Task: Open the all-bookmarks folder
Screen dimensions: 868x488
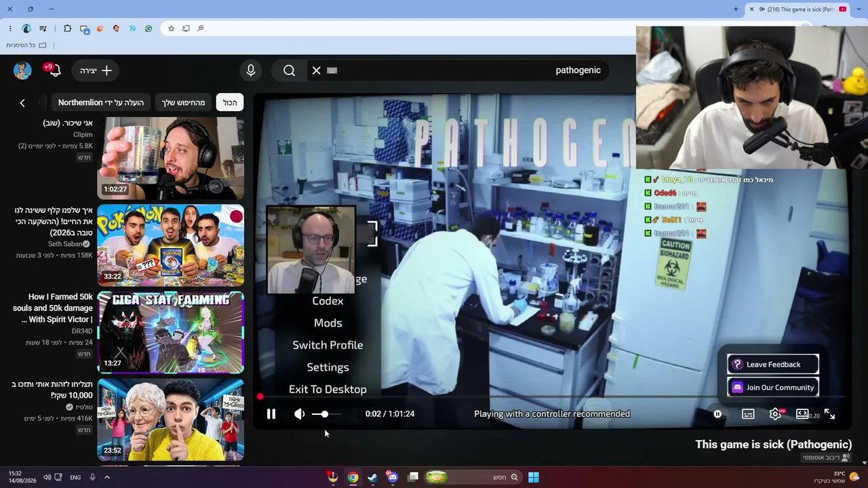Action: [26, 45]
